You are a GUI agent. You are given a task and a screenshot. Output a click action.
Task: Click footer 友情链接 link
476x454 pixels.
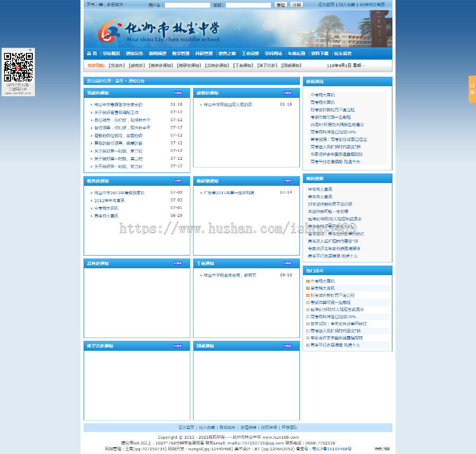pyautogui.click(x=249, y=427)
